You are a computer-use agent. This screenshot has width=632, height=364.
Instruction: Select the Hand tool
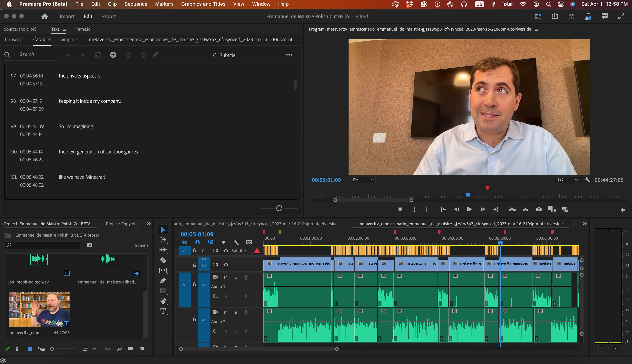163,301
